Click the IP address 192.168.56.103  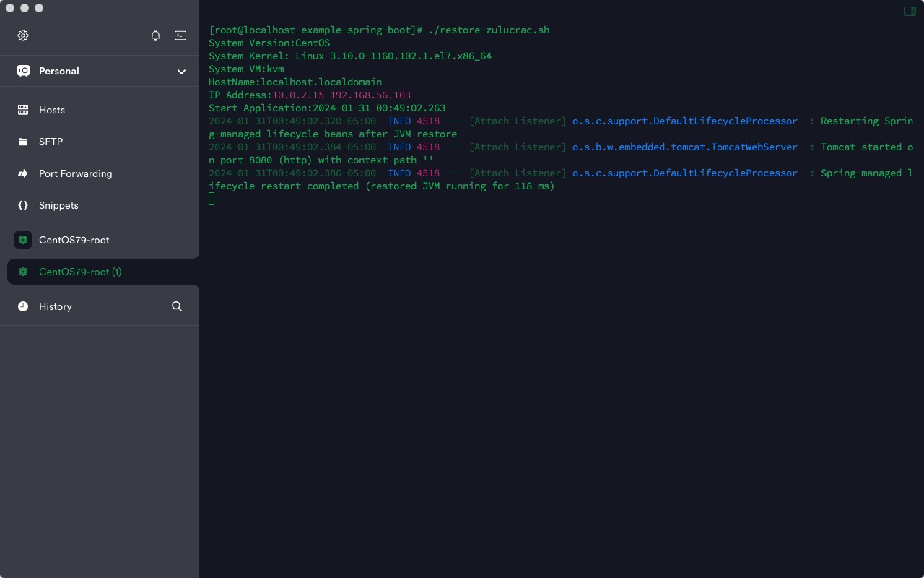(370, 95)
